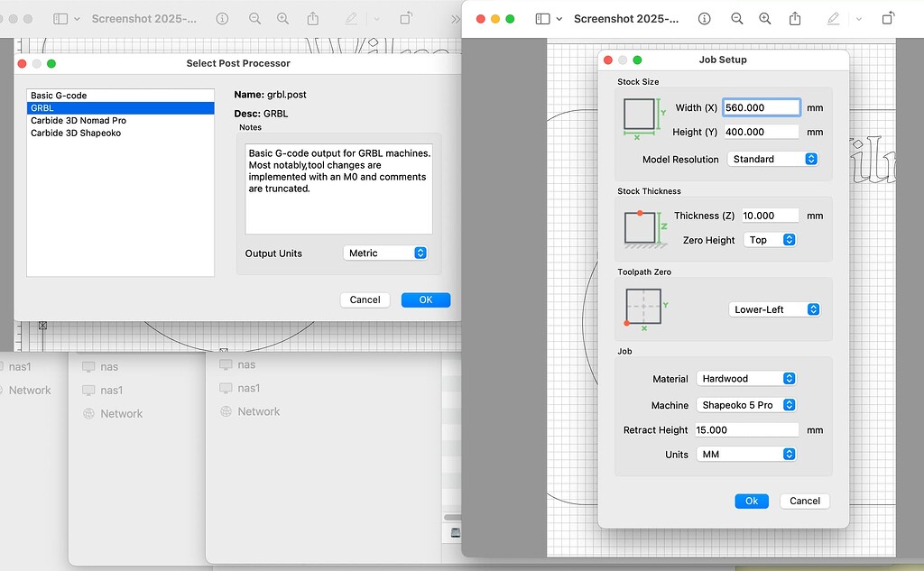Toggle sidebar in the left Preview window
Image resolution: width=924 pixels, height=571 pixels.
click(61, 19)
